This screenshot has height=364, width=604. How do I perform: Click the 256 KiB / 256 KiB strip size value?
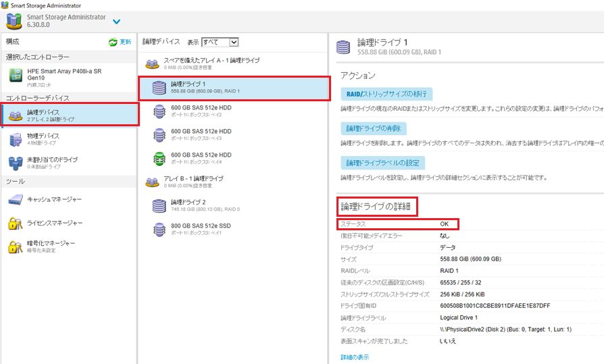[462, 294]
